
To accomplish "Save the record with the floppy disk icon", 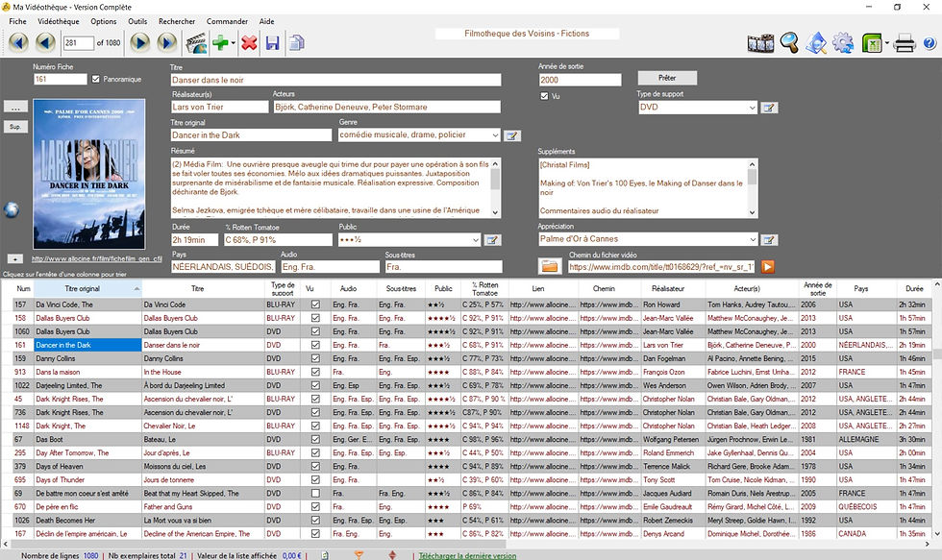I will point(273,42).
